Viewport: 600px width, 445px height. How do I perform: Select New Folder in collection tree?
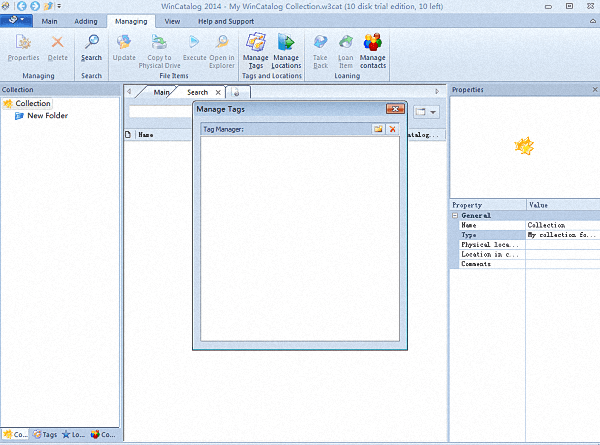pyautogui.click(x=47, y=116)
